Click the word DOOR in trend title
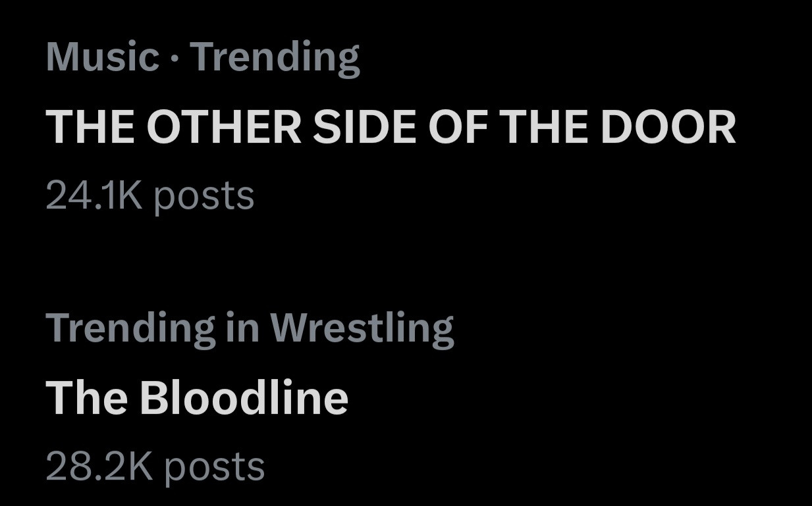This screenshot has height=506, width=812. (x=667, y=126)
